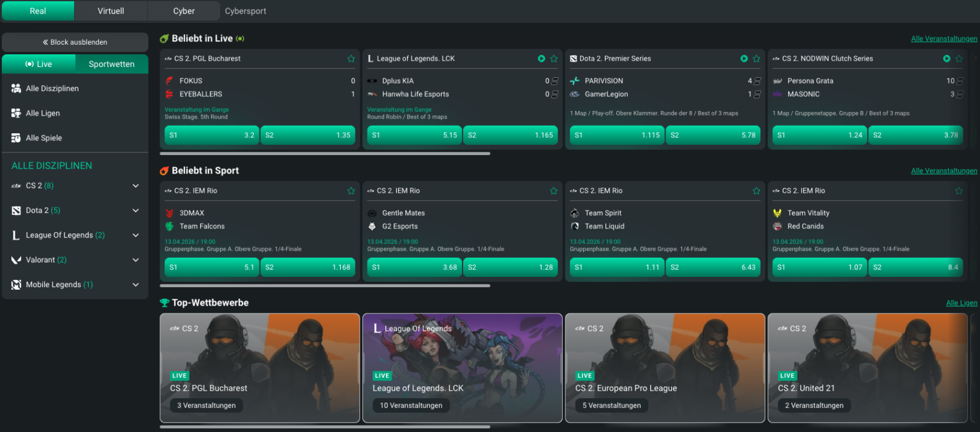Click the G2 Esports logo

click(x=372, y=227)
